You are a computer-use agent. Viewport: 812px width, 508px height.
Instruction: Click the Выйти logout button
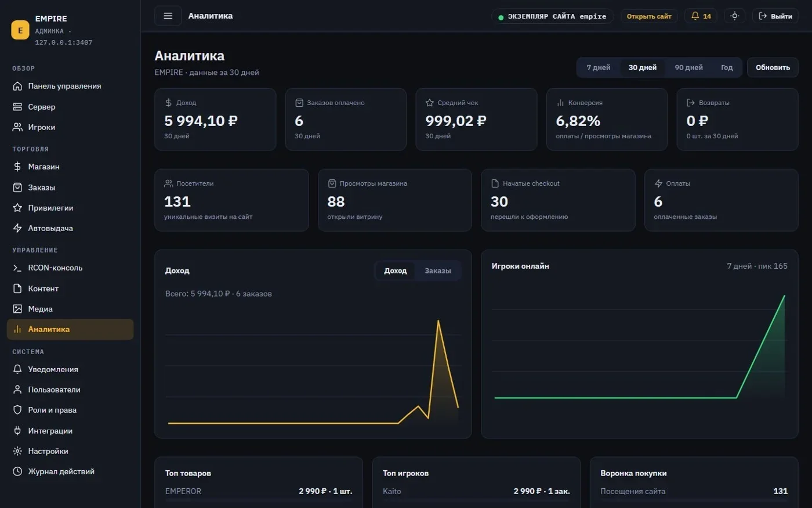[x=775, y=16]
